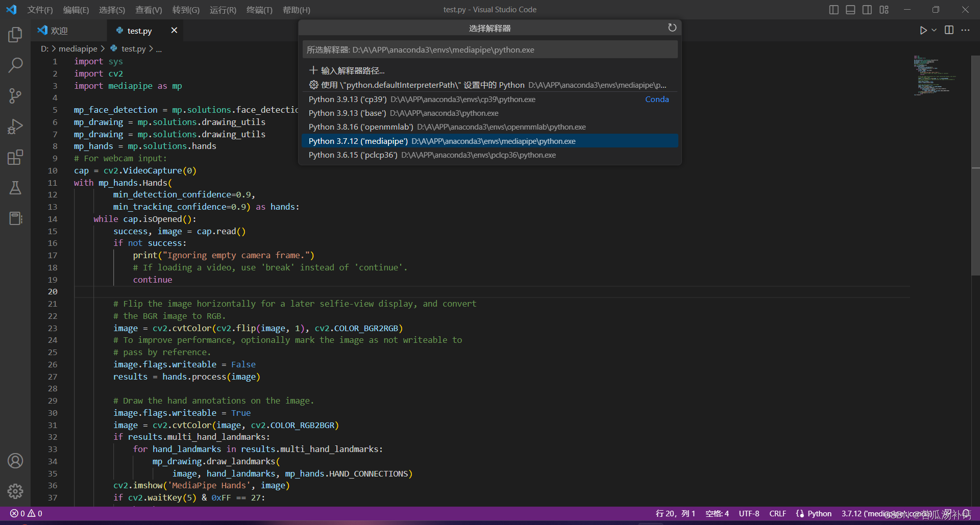Click the CRLF indicator in status bar

pos(777,513)
